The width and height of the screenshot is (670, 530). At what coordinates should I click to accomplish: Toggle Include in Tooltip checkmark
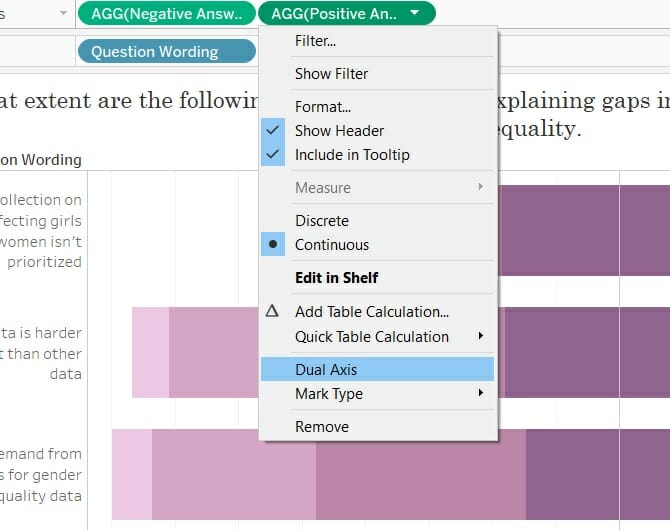351,155
